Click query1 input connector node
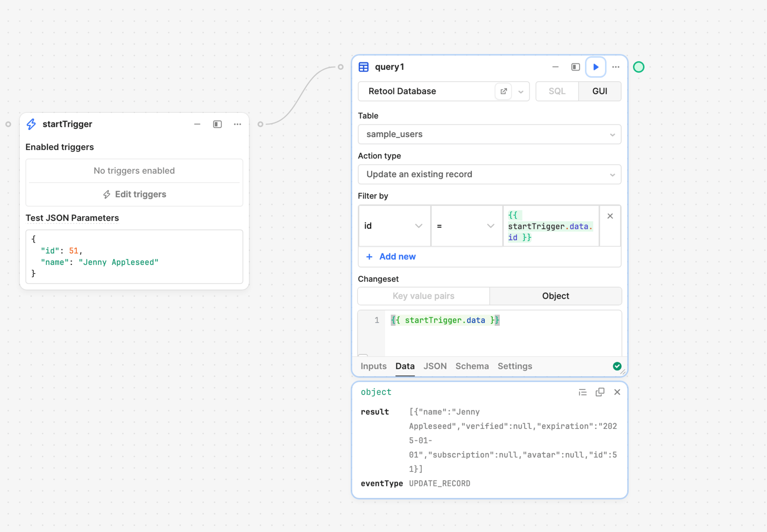 [340, 67]
